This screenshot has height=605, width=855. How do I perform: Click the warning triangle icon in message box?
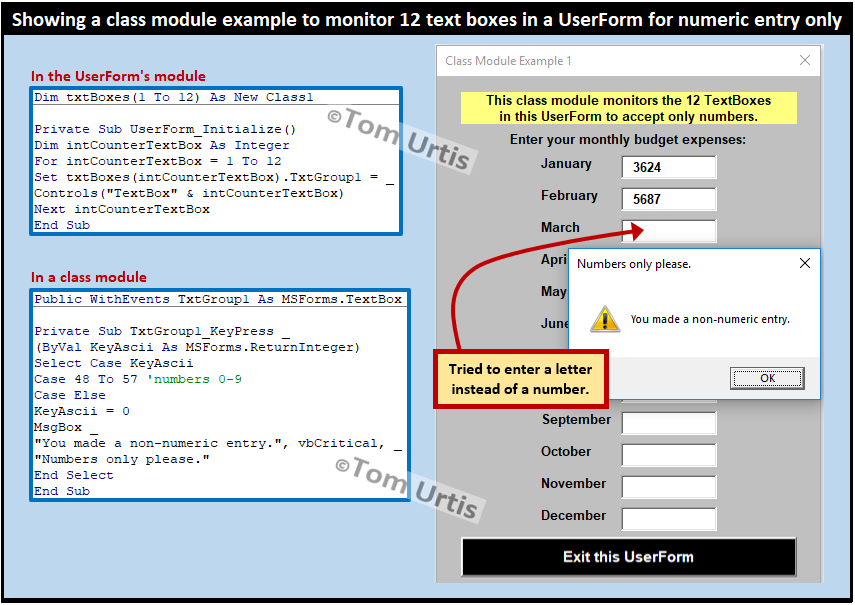pos(605,319)
